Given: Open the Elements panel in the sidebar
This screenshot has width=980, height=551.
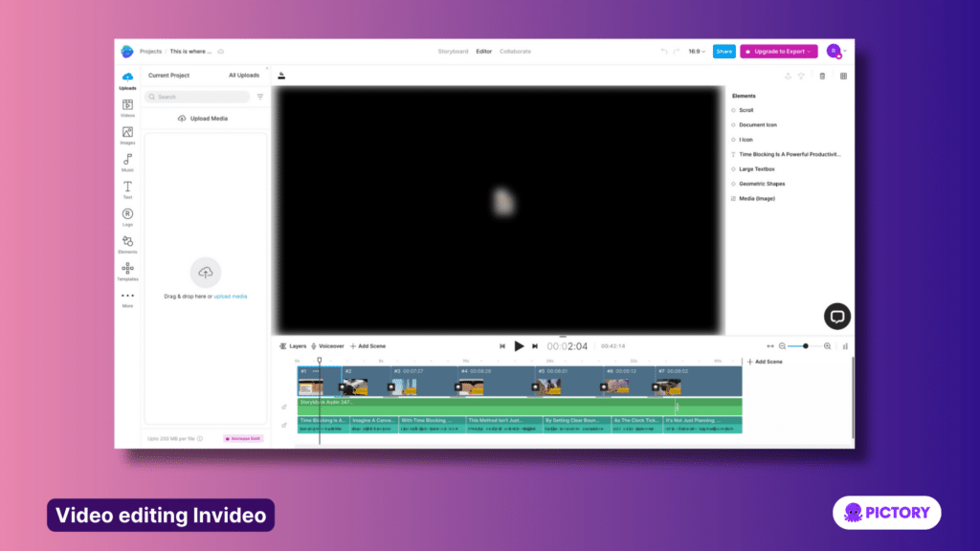Looking at the screenshot, I should click(127, 242).
